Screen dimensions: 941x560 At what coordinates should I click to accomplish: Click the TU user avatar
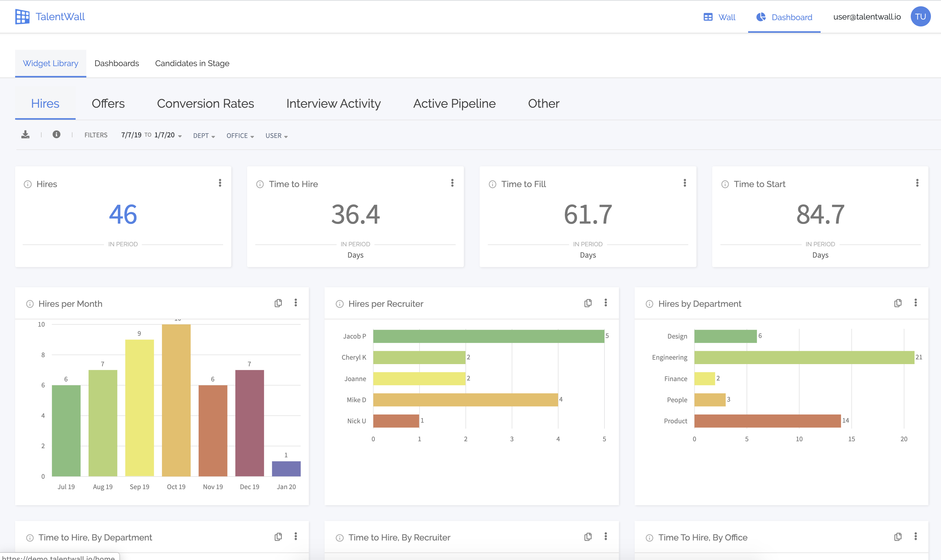click(x=920, y=17)
